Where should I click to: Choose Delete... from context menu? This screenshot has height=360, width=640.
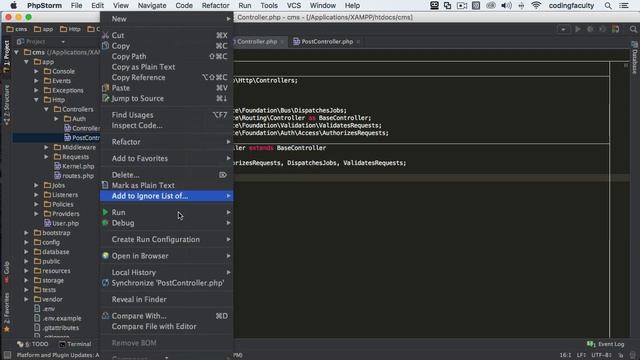167,175
